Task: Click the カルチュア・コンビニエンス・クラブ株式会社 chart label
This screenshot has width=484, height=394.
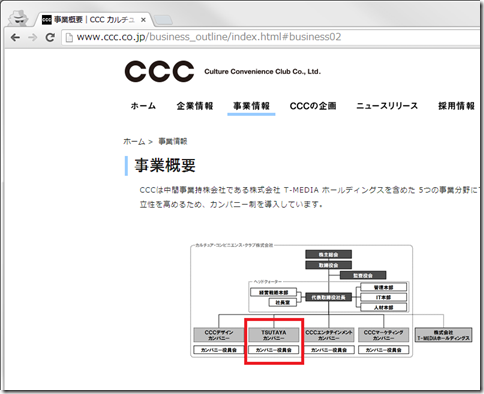Action: coord(234,245)
